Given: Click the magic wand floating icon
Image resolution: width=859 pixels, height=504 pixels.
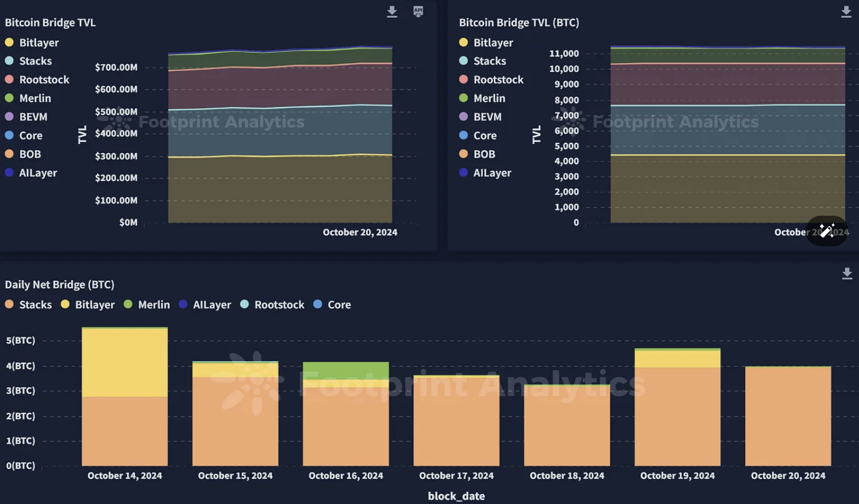Looking at the screenshot, I should pyautogui.click(x=827, y=231).
